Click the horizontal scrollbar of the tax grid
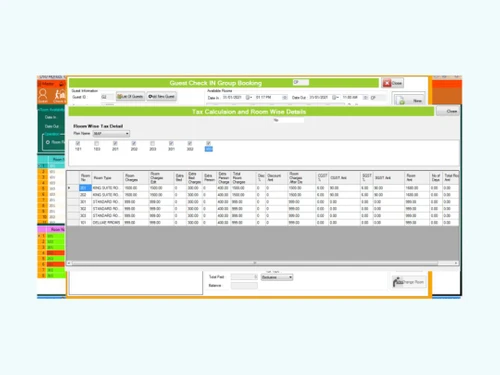500x375 pixels. [x=255, y=263]
